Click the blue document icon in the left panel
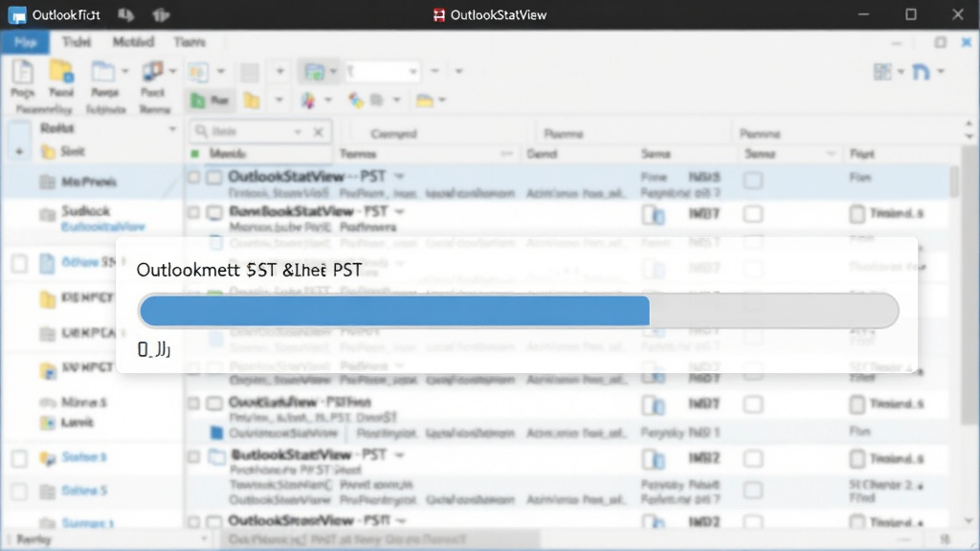The width and height of the screenshot is (980, 551). (48, 264)
